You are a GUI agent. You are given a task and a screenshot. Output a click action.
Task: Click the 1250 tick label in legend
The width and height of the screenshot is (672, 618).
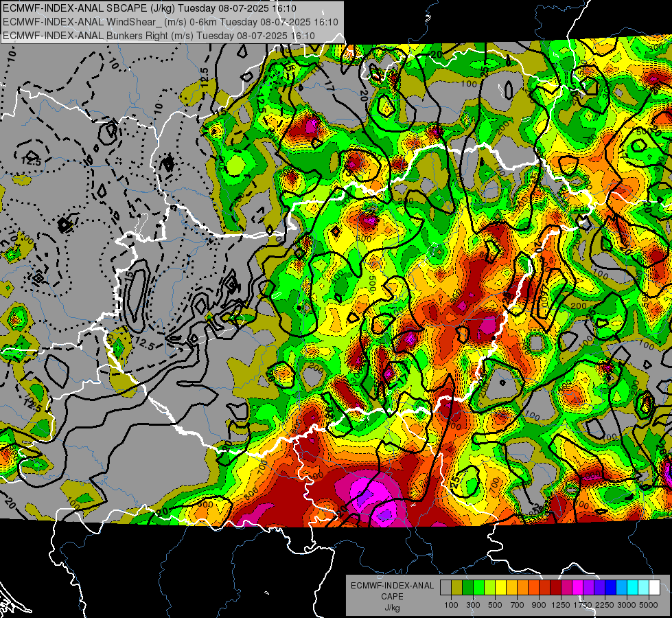pos(561,605)
